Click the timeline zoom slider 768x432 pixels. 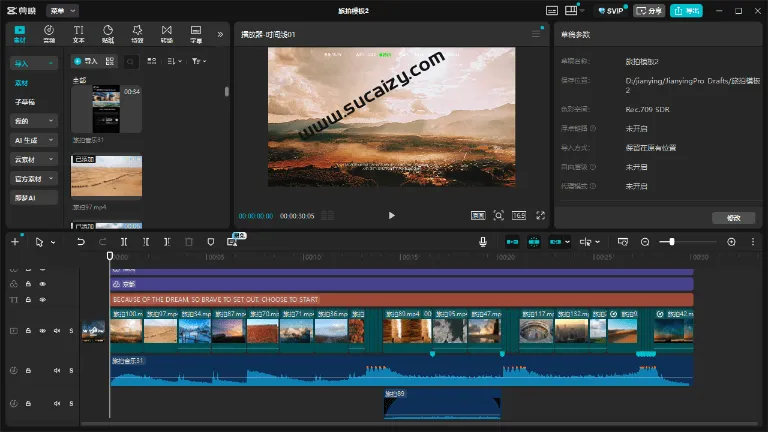point(672,241)
